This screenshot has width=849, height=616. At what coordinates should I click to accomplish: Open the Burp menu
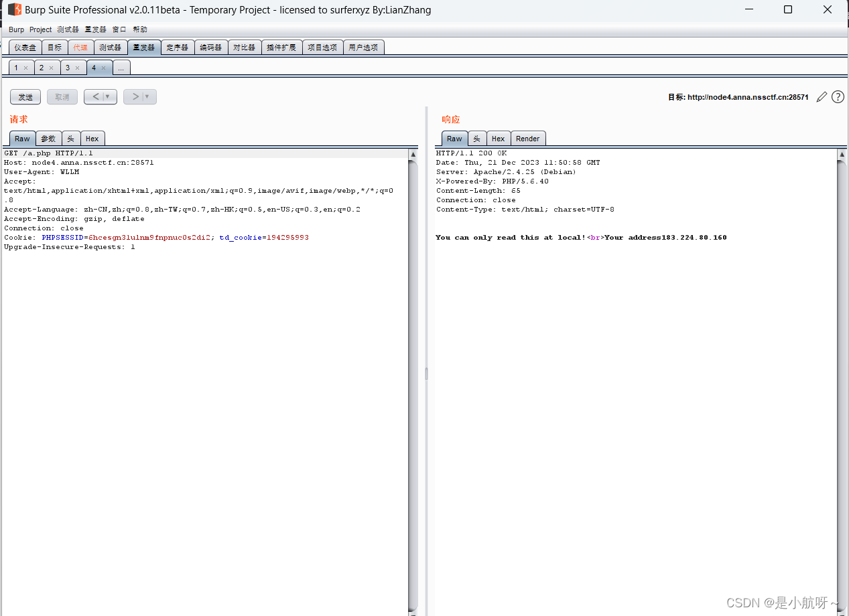click(x=16, y=29)
